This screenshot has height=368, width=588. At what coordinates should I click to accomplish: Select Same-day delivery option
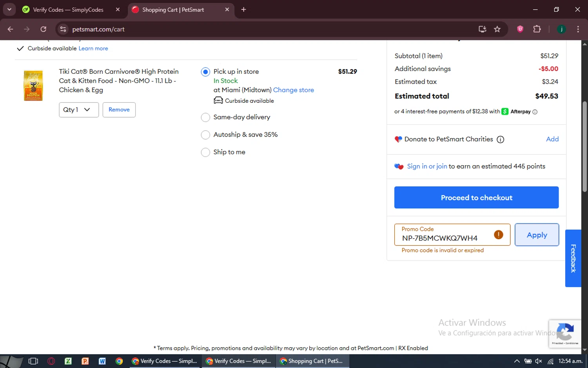(x=205, y=117)
